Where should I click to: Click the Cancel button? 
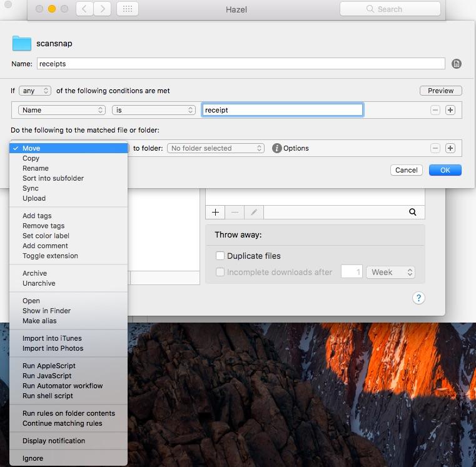406,170
